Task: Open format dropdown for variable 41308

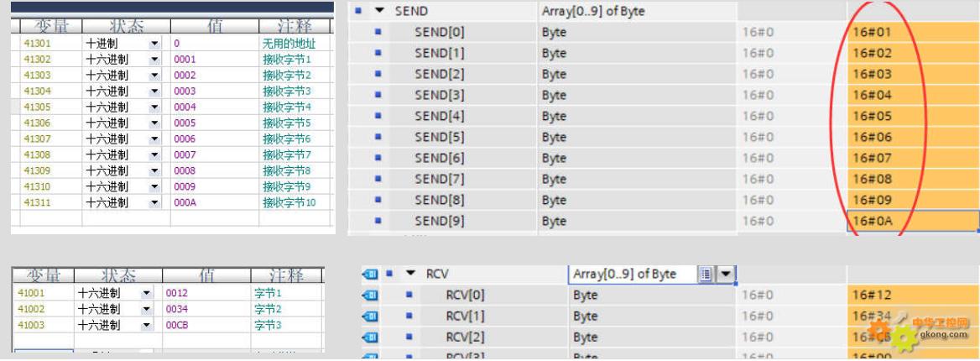Action: pyautogui.click(x=154, y=154)
